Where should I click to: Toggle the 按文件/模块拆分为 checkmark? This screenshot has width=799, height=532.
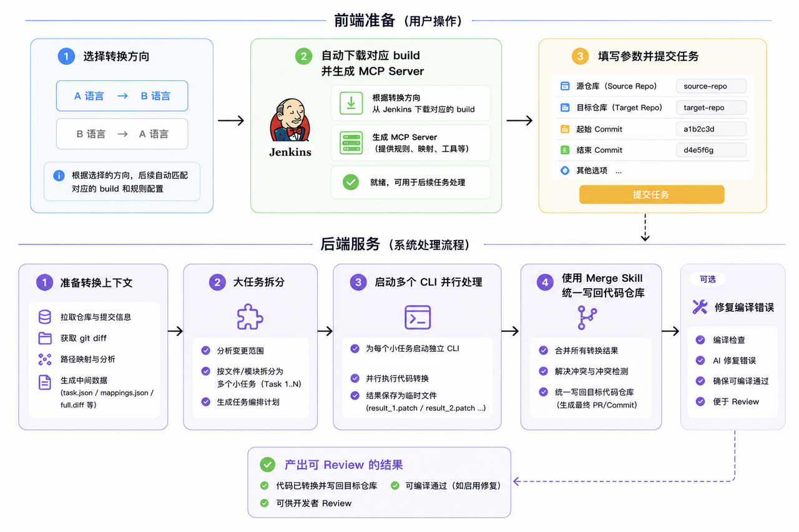(x=205, y=371)
